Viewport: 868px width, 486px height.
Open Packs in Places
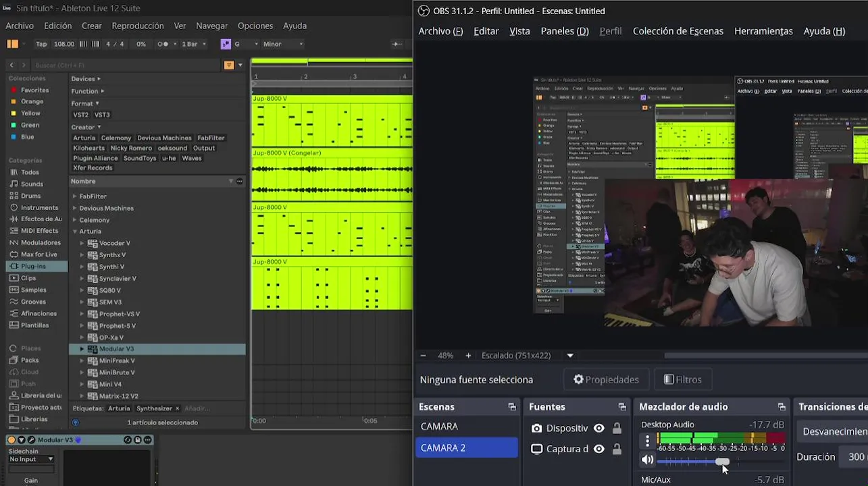coord(30,360)
